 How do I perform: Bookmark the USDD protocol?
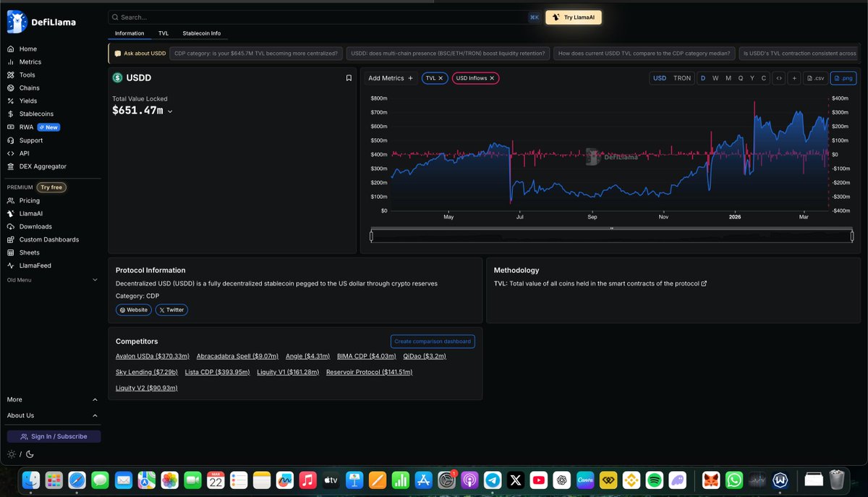349,78
